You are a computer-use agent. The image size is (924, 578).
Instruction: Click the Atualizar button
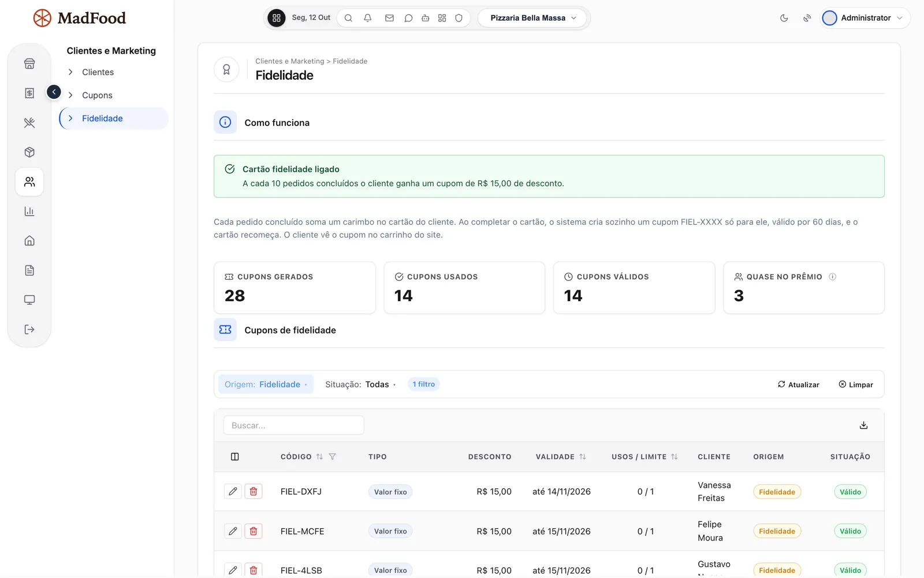coord(799,384)
